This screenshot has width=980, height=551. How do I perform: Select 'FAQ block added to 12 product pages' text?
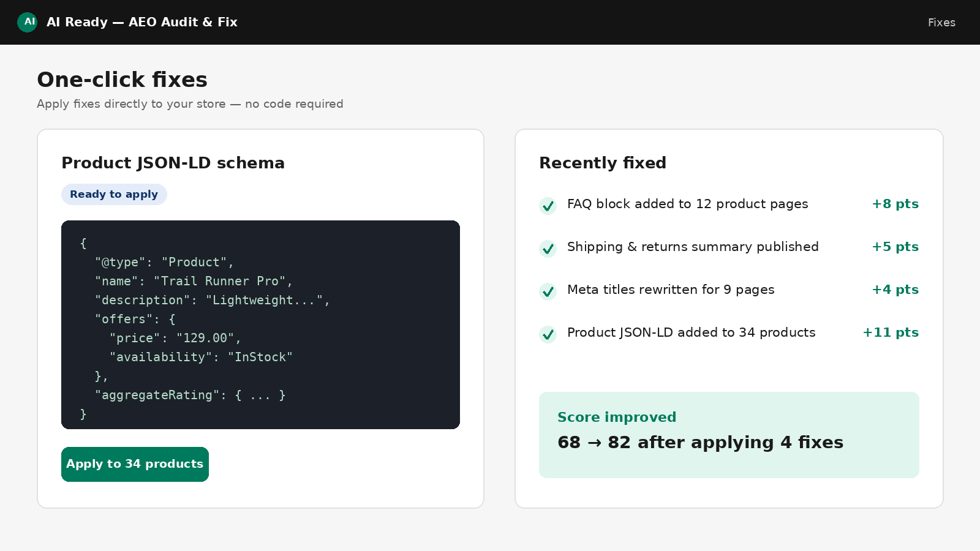click(687, 204)
